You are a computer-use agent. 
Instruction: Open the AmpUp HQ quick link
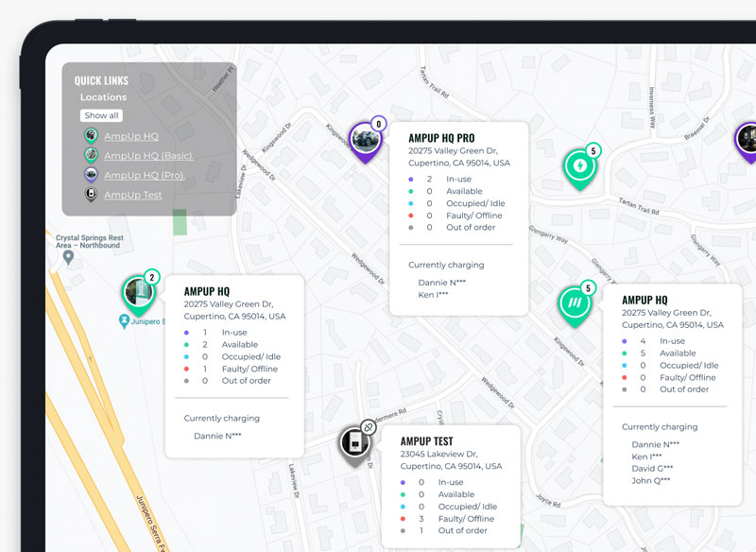(x=131, y=136)
